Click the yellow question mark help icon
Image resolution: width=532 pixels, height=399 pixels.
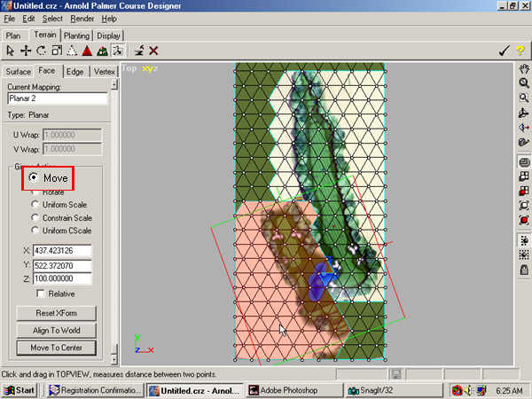coord(520,51)
